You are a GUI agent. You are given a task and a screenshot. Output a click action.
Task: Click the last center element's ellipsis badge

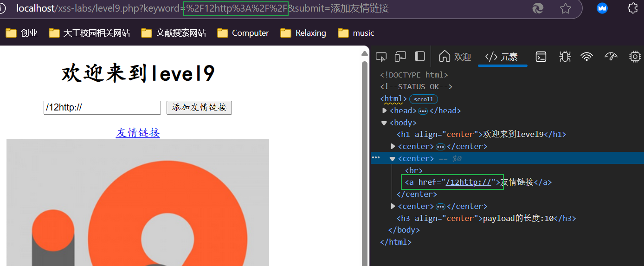tap(441, 207)
